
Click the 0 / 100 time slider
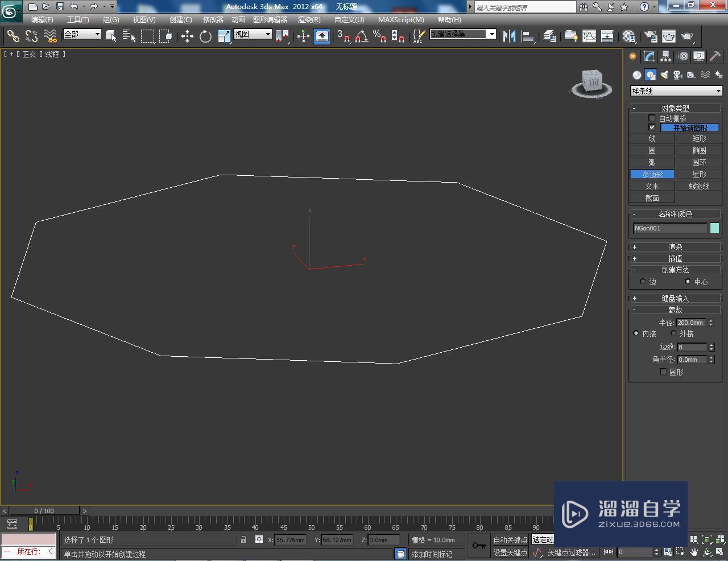coord(44,511)
